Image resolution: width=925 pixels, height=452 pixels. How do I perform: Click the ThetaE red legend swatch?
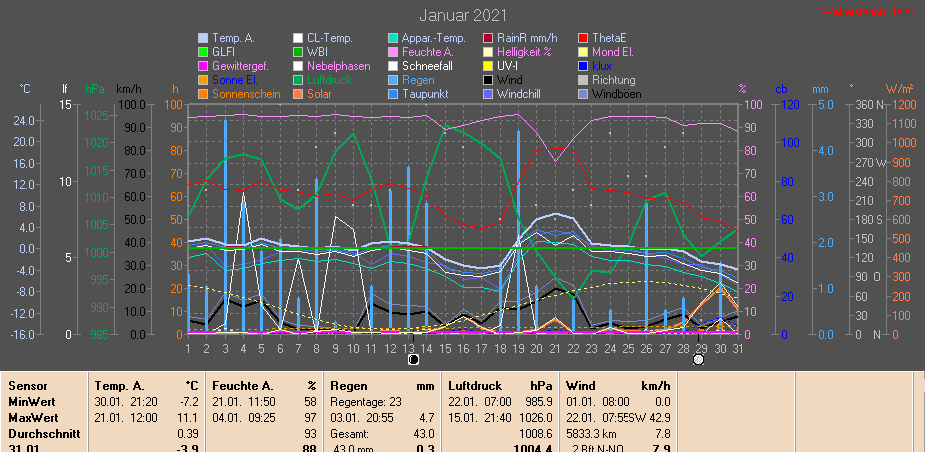(x=583, y=38)
